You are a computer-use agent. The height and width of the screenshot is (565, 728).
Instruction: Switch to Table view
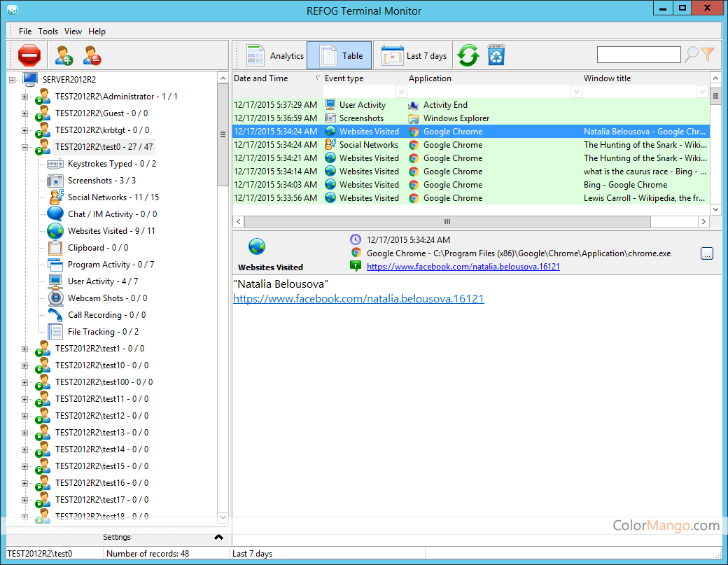point(339,56)
